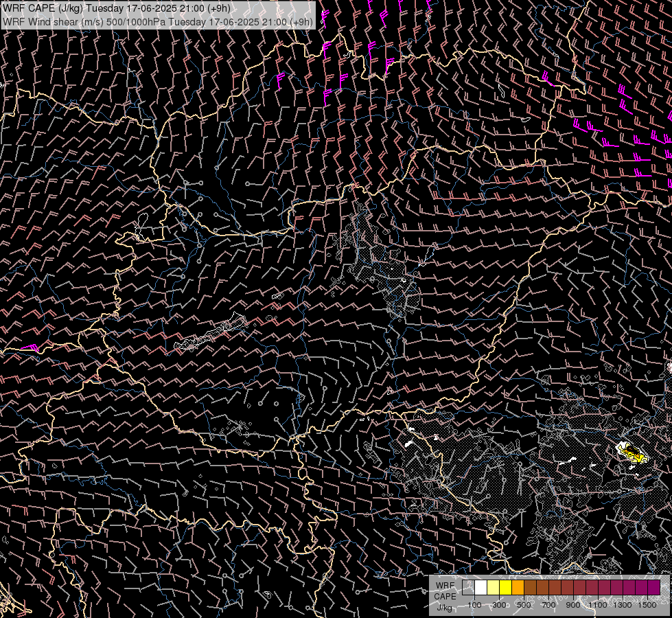672x618 pixels.
Task: Click the yellow CAPE hotspot on the map
Action: tap(633, 453)
